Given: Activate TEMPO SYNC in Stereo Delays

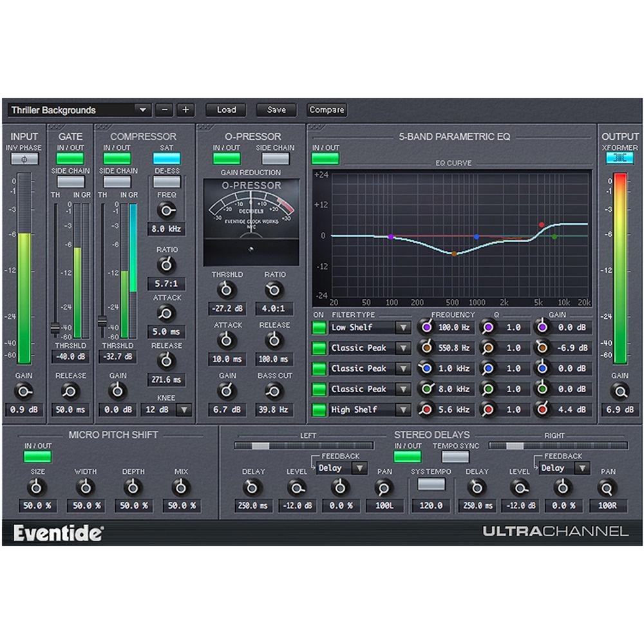Looking at the screenshot, I should [x=456, y=455].
